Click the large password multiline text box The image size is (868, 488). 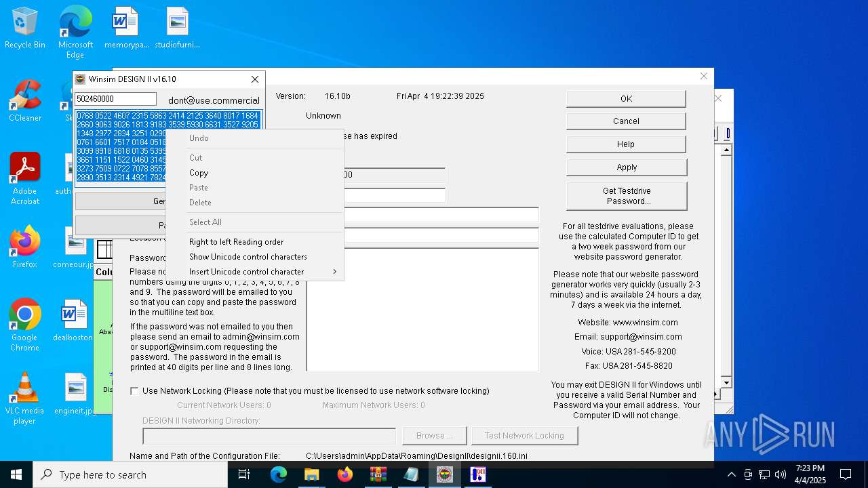(x=422, y=309)
